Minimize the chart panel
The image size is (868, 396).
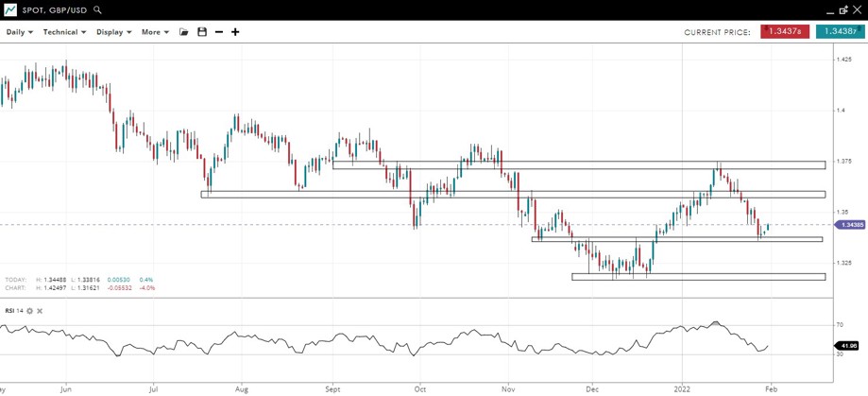pyautogui.click(x=829, y=10)
